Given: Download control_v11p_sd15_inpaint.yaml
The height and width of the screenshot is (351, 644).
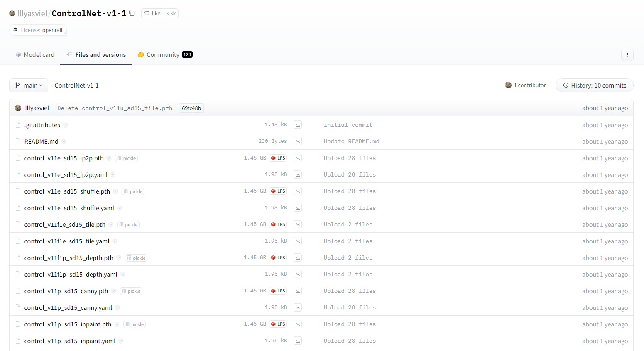Looking at the screenshot, I should pyautogui.click(x=298, y=340).
